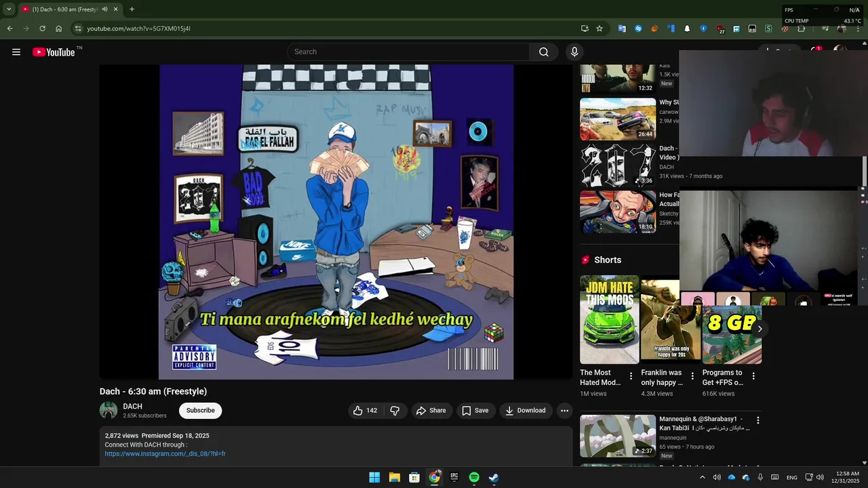The image size is (868, 488).
Task: Open options for 'Franklin was only happy' short
Action: pyautogui.click(x=692, y=376)
